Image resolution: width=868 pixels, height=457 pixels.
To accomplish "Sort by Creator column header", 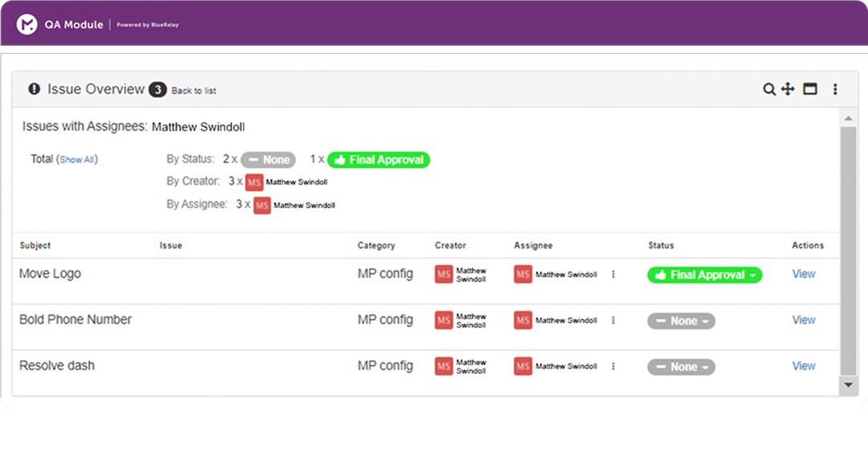I will pyautogui.click(x=450, y=245).
